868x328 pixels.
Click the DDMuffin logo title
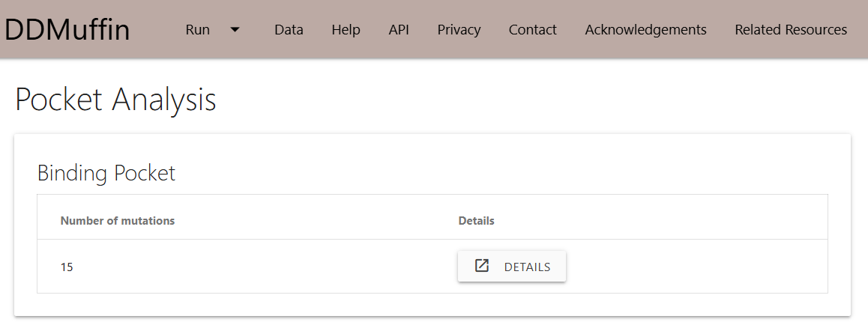click(x=67, y=30)
